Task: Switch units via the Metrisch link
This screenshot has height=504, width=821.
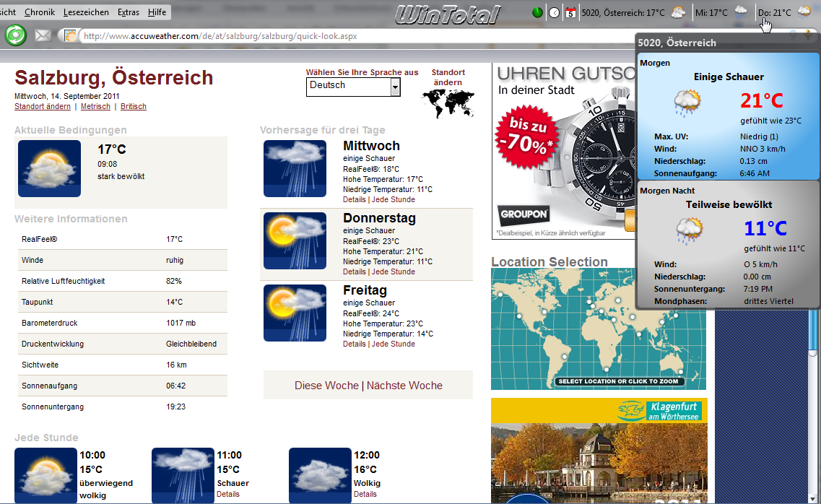Action: [95, 106]
